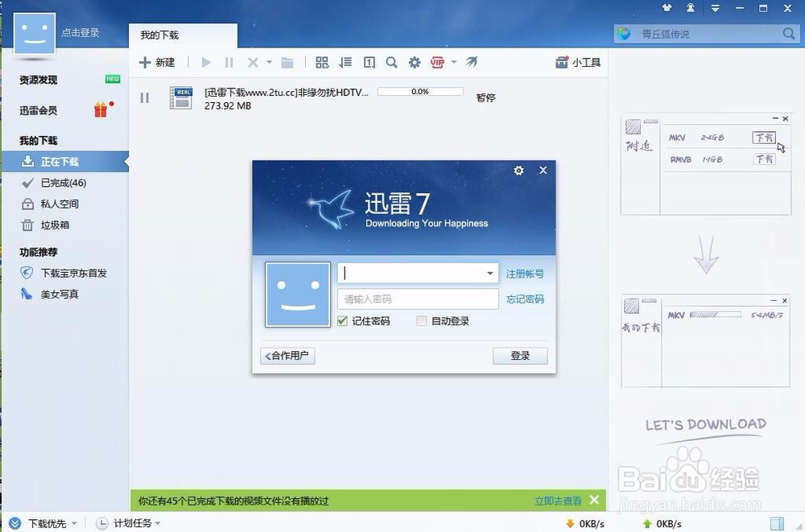Create a new download task
Screen dimensions: 805x532
pos(158,62)
